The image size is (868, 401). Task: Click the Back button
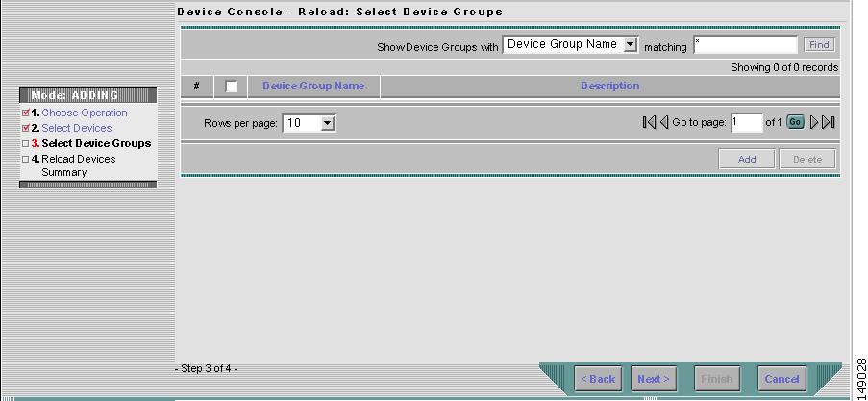click(598, 379)
